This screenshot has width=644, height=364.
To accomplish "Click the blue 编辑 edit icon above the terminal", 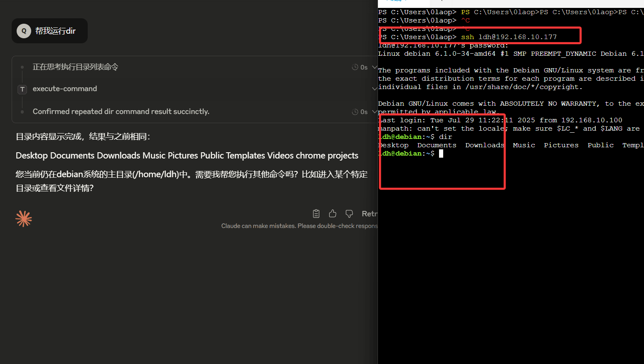I will pos(393,2).
